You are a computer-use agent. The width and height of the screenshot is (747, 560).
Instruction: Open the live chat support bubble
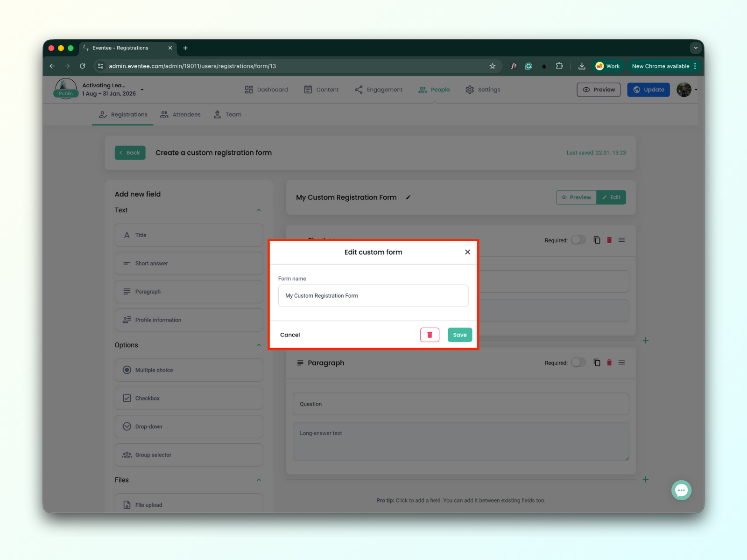point(681,490)
